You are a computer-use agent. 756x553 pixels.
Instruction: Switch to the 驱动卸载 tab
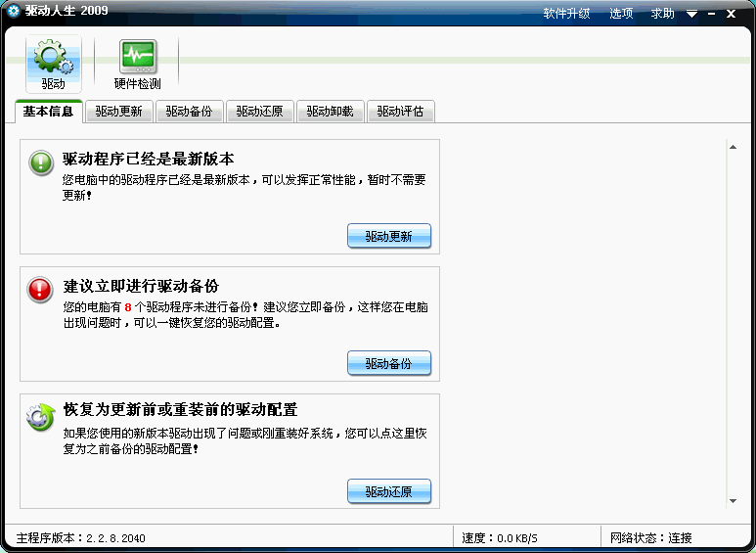click(x=330, y=112)
